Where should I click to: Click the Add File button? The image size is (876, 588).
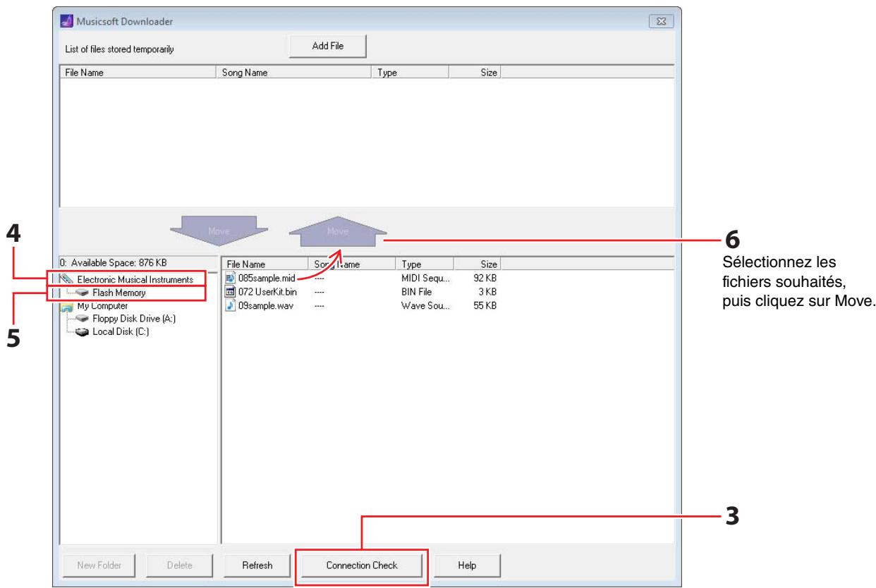click(x=327, y=46)
